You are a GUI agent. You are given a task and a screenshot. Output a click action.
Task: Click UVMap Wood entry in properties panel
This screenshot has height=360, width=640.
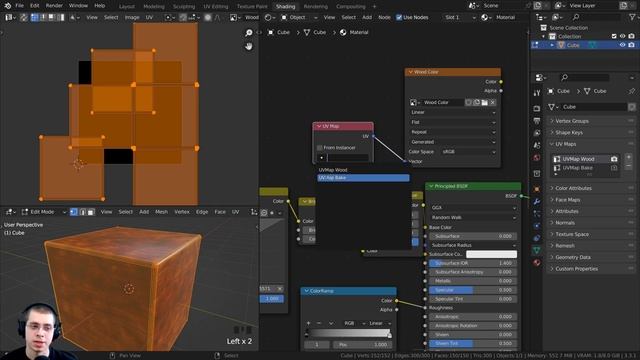(x=579, y=159)
